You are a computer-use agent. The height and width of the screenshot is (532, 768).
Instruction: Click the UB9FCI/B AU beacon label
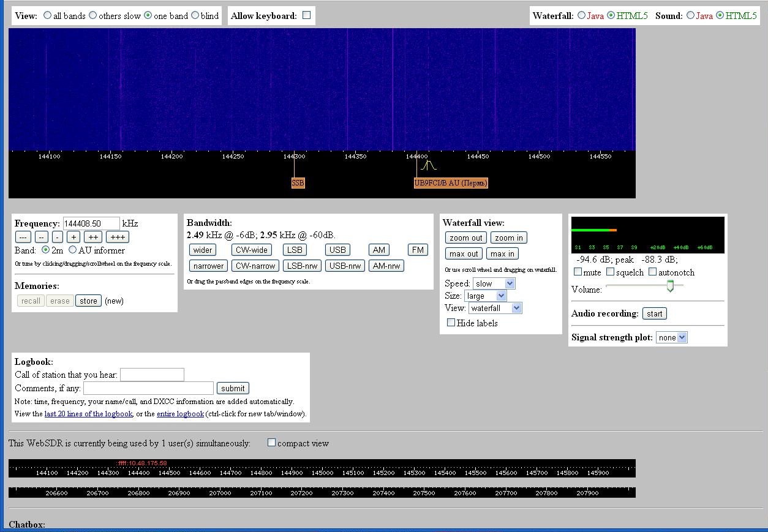(451, 182)
